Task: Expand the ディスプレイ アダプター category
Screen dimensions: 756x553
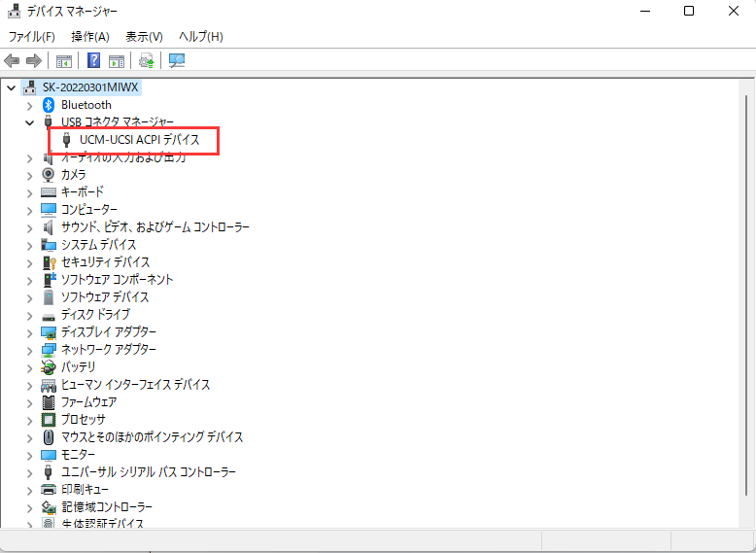Action: coord(29,332)
